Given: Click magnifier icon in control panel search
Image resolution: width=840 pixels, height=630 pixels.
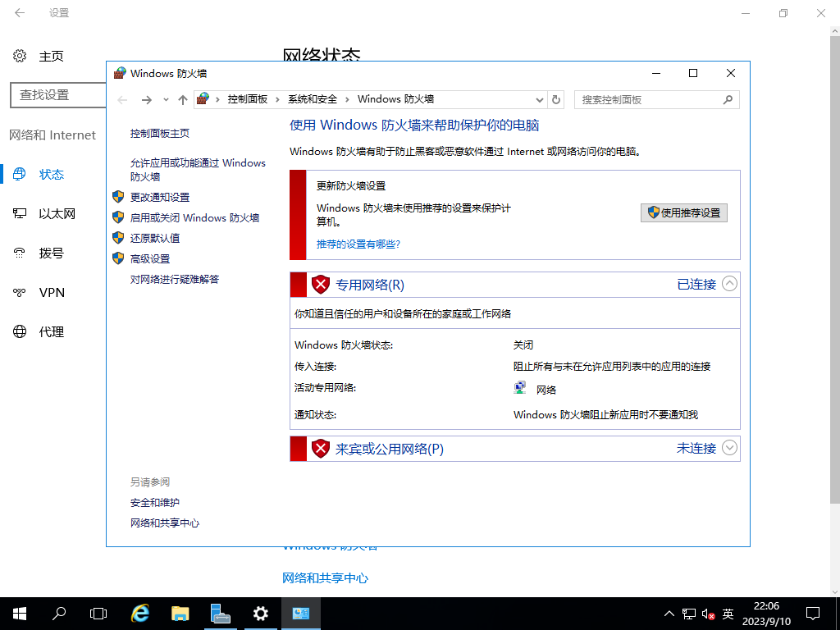Looking at the screenshot, I should [x=728, y=99].
